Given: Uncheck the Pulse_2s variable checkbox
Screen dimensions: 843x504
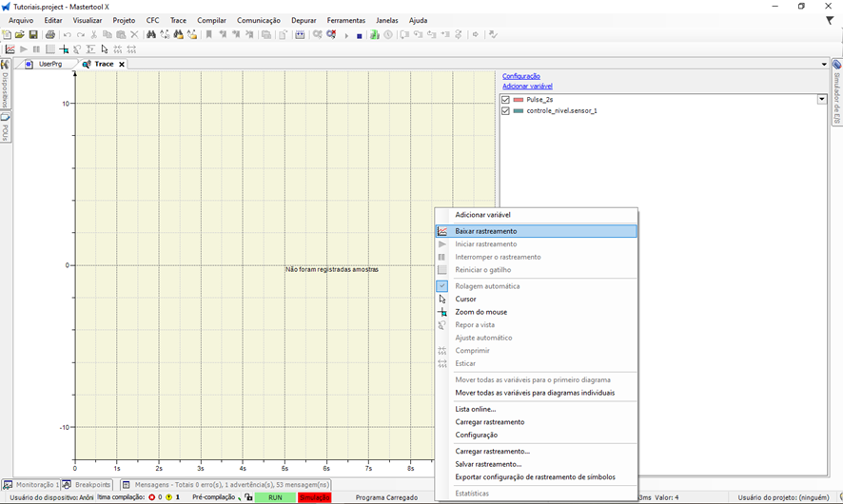Looking at the screenshot, I should click(x=505, y=99).
